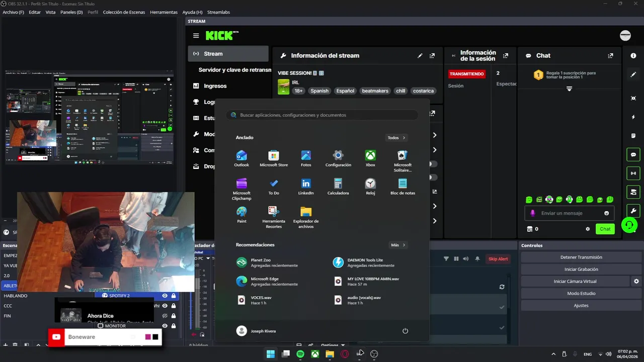Open Configuración in Start menu
The height and width of the screenshot is (362, 644).
(338, 158)
